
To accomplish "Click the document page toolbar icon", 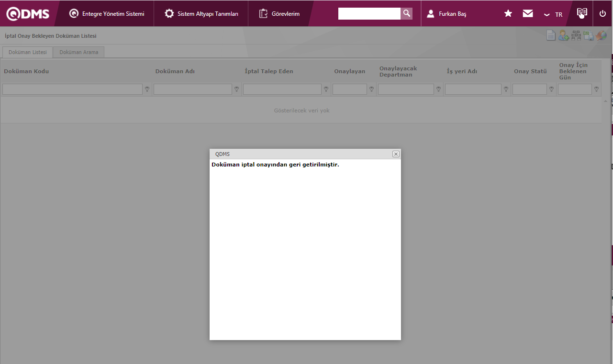I will (551, 35).
